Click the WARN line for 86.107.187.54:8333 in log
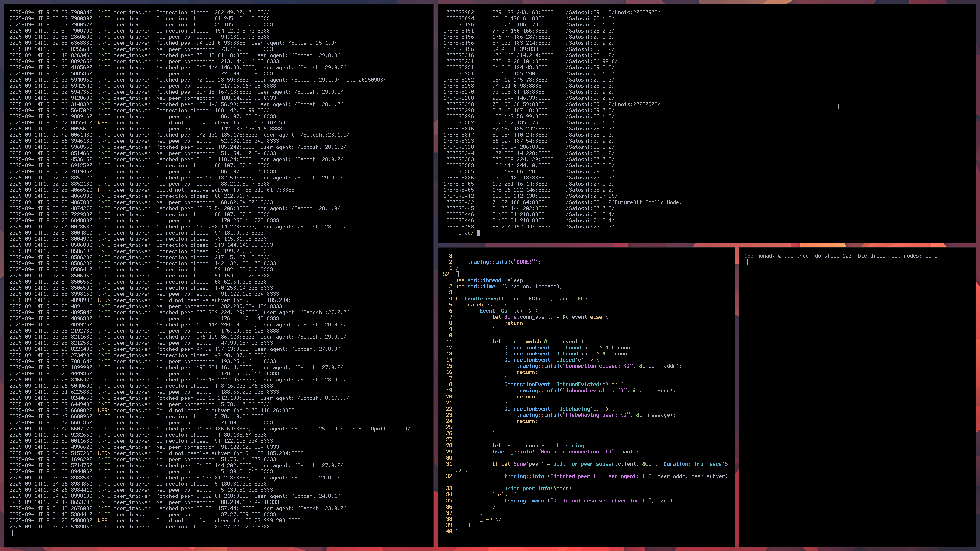This screenshot has height=551, width=980. (x=155, y=122)
